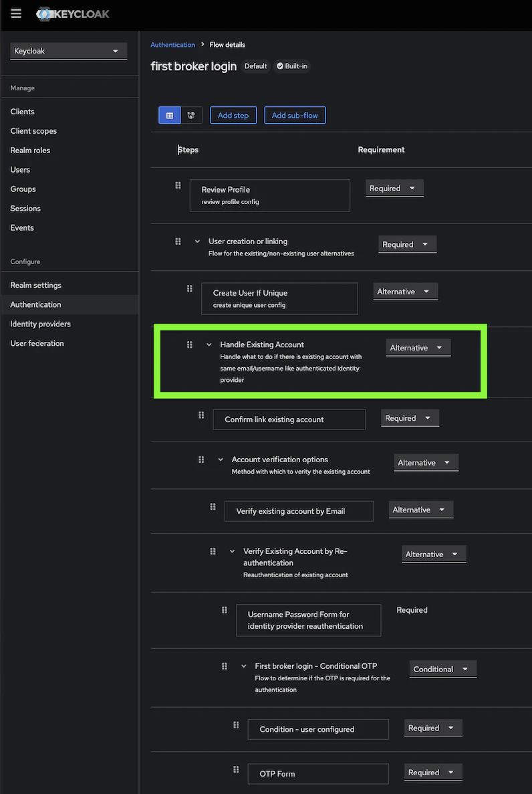Viewport: 532px width, 794px height.
Task: Grab drag handle for Username Password Form
Action: tap(225, 610)
